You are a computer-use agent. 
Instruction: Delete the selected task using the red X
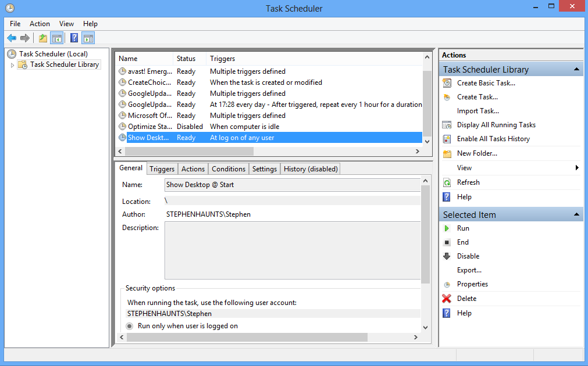(448, 298)
